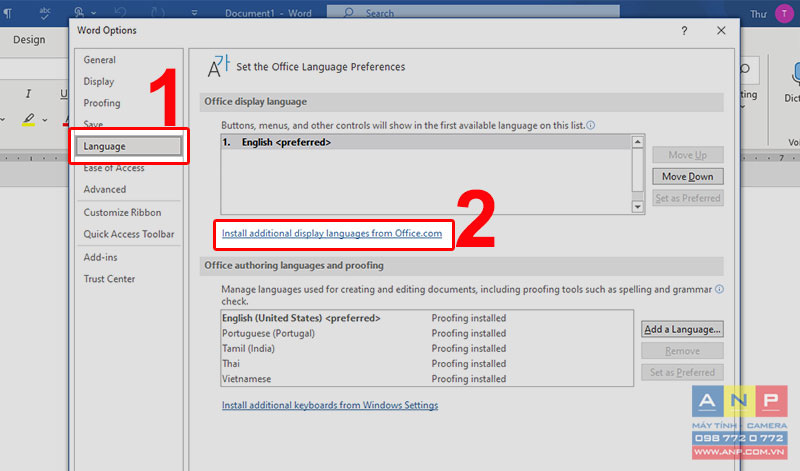This screenshot has width=800, height=471.
Task: Expand the highlight color dropdown arrow
Action: (45, 120)
